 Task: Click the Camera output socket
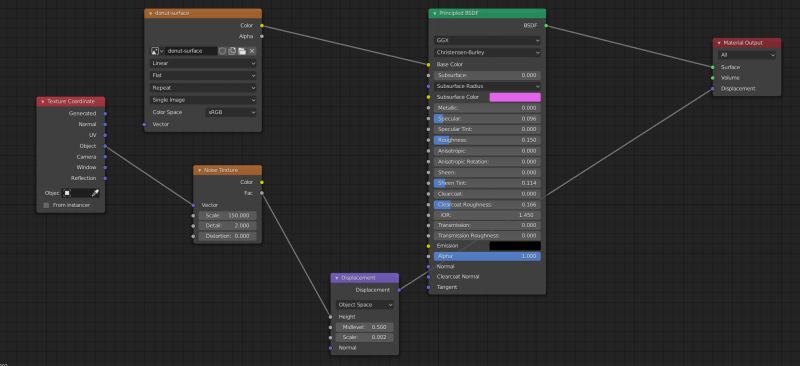point(105,157)
